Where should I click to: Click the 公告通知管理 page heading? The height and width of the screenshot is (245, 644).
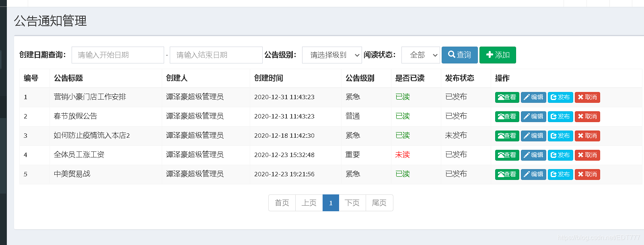tap(50, 21)
